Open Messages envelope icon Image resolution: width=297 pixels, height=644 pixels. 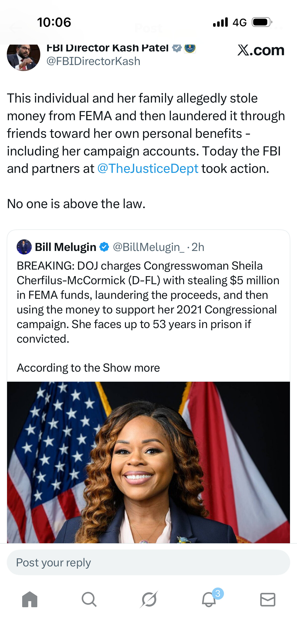[x=268, y=599]
